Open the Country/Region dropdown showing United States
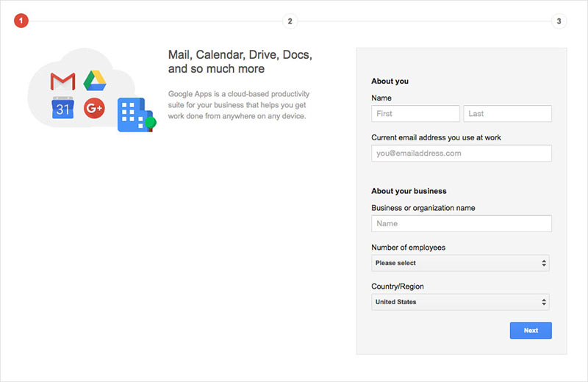 [x=460, y=302]
